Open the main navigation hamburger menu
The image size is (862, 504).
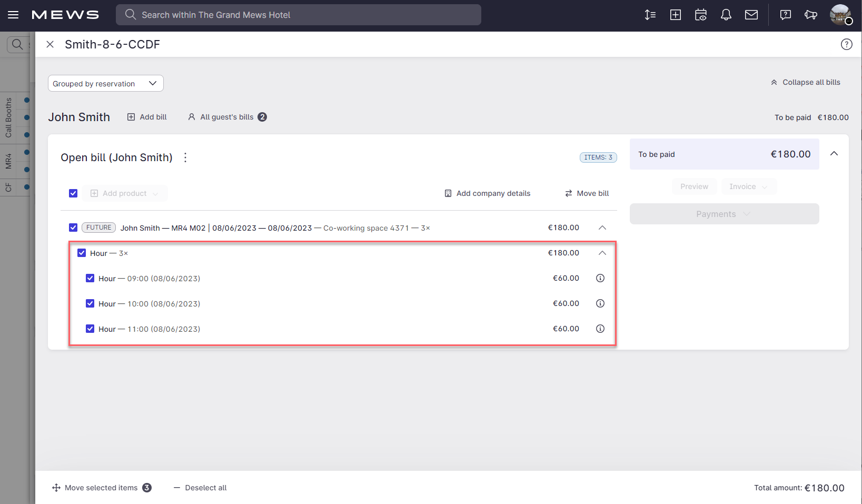click(13, 15)
